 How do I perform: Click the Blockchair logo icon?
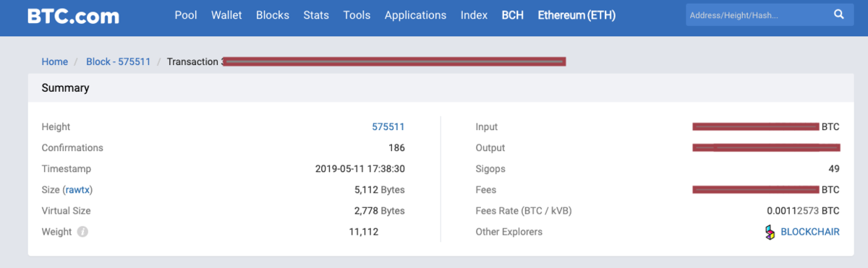770,232
